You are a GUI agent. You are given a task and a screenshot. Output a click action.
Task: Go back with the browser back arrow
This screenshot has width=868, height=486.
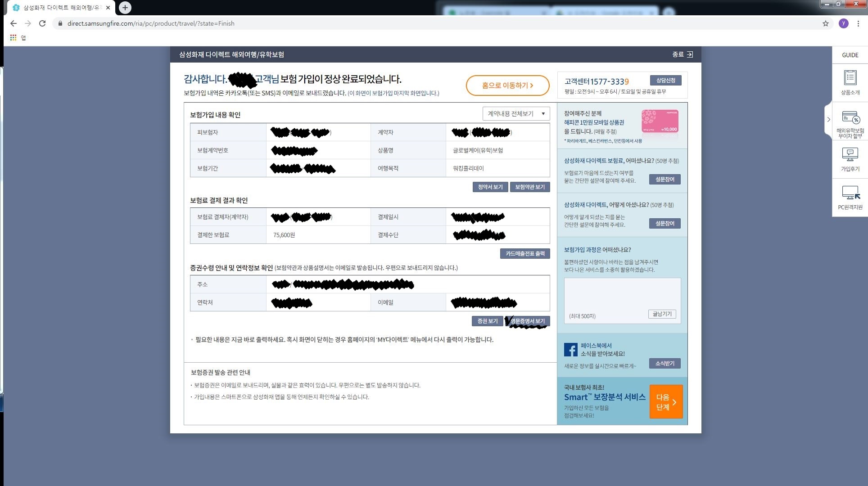coord(14,23)
